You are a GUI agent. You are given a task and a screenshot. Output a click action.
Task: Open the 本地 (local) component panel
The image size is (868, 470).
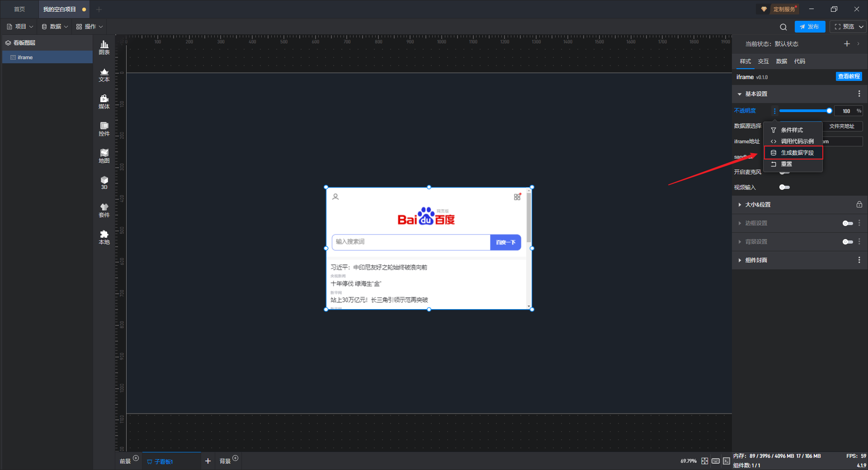pyautogui.click(x=104, y=237)
